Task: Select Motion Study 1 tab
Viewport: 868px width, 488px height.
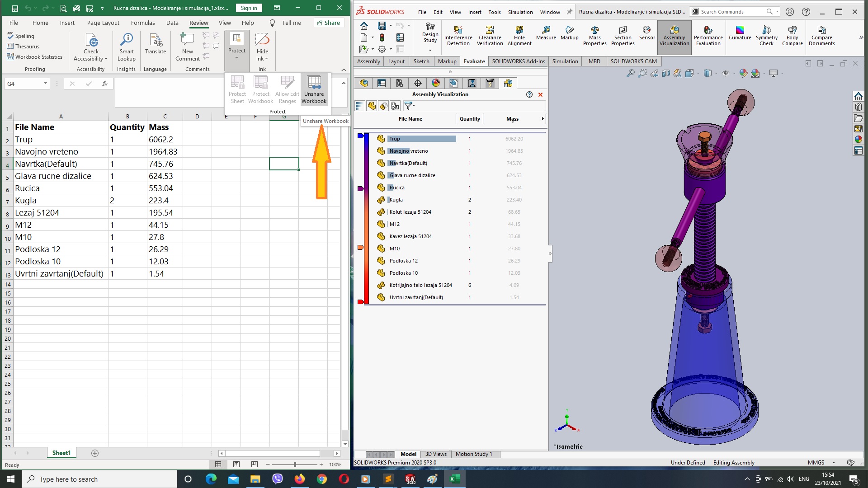Action: click(473, 454)
